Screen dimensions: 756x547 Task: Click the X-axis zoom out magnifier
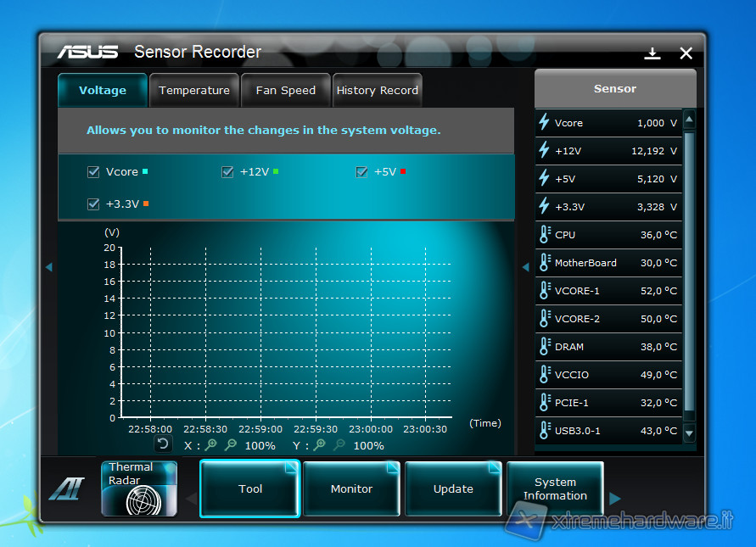click(232, 445)
